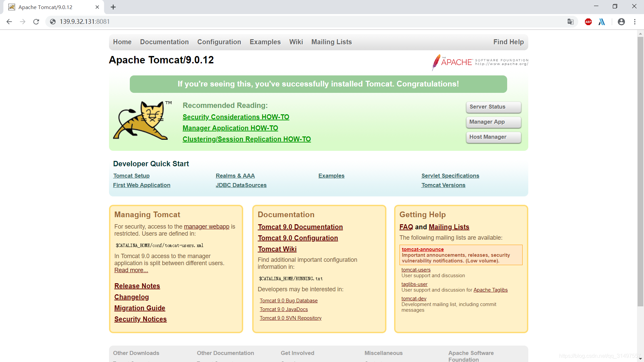The image size is (644, 362).
Task: Open Tomcat 9.0 JavaDocs link
Action: [x=283, y=309]
